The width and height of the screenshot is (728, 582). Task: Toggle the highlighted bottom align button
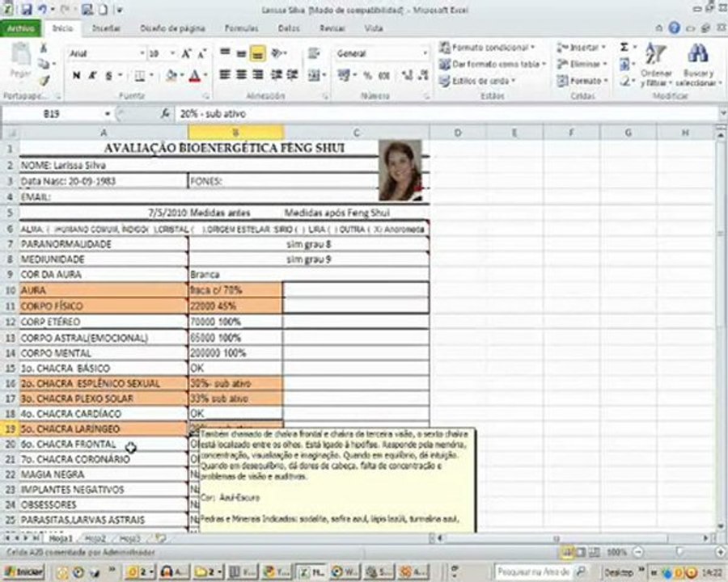(257, 54)
